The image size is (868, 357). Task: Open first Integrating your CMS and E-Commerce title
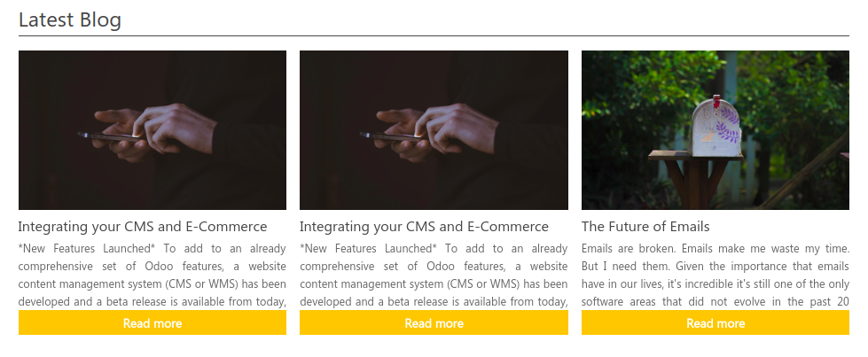tap(143, 227)
